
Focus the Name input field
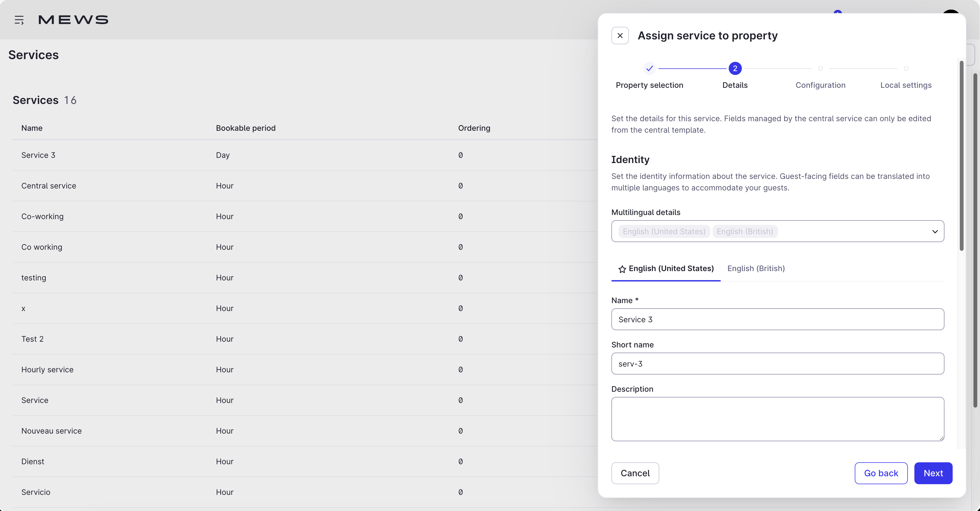point(778,320)
